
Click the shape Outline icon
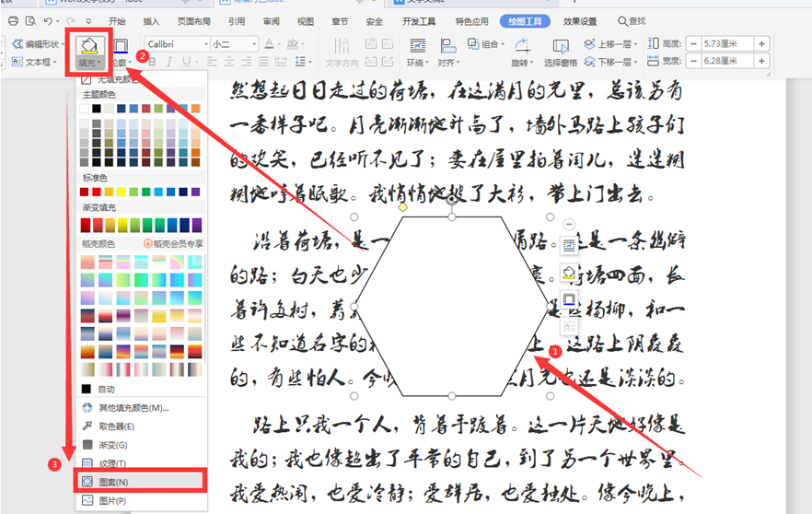[x=121, y=46]
